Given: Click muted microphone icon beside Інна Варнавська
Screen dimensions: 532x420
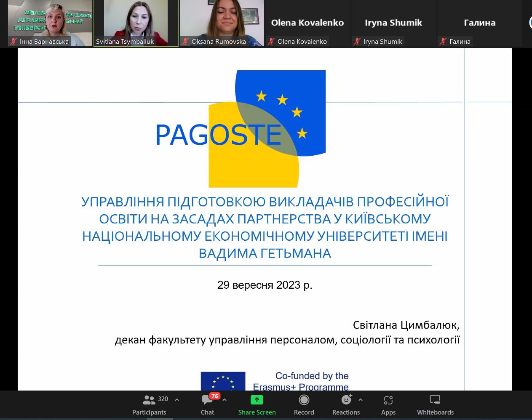Looking at the screenshot, I should click(14, 41).
